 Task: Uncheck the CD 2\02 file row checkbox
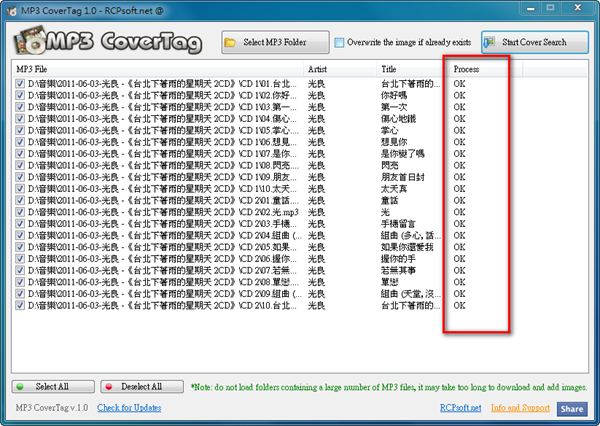[x=20, y=212]
